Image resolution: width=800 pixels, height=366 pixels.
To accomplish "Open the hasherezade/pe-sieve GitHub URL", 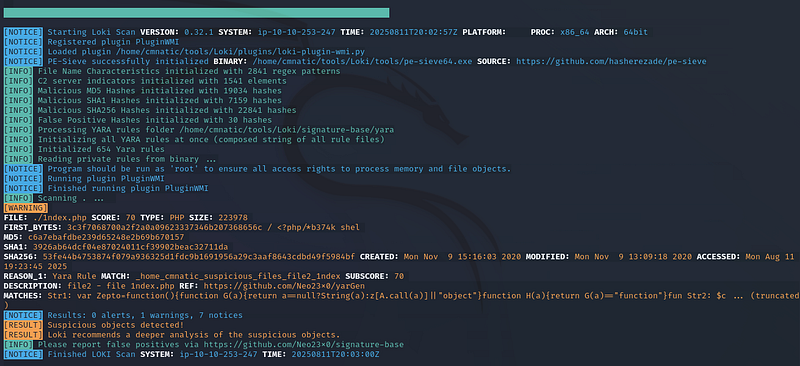I will point(611,62).
